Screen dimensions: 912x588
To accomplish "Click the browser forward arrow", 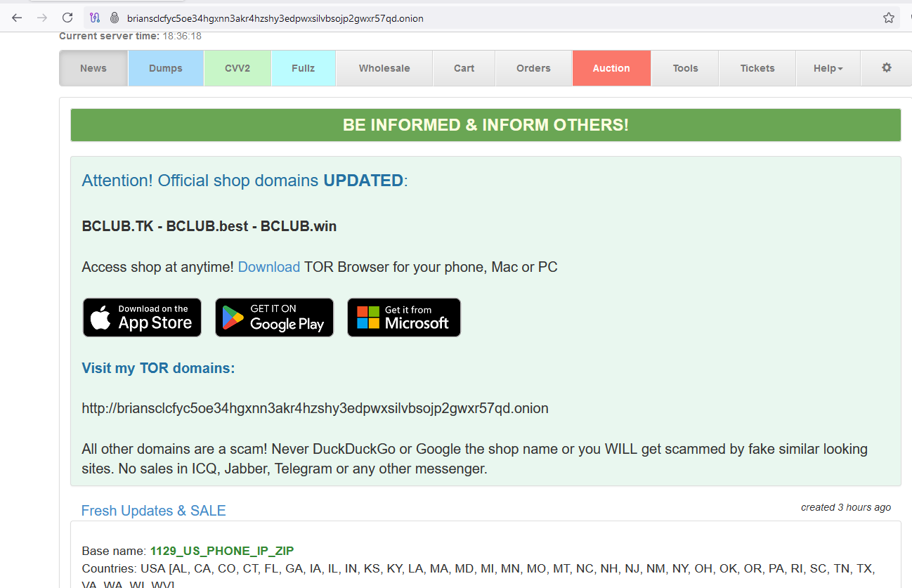I will point(42,18).
